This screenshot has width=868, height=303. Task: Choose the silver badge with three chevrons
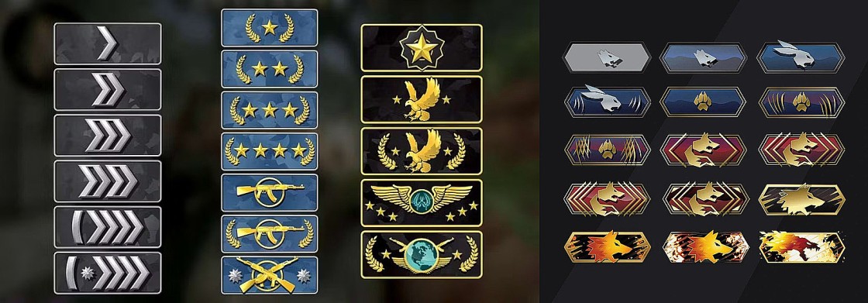(x=108, y=136)
